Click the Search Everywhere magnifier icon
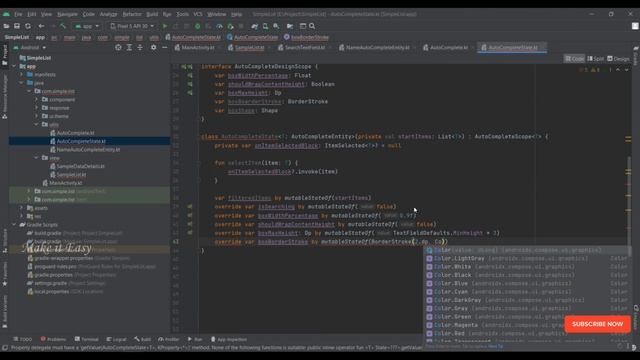The width and height of the screenshot is (640, 360). (x=312, y=26)
